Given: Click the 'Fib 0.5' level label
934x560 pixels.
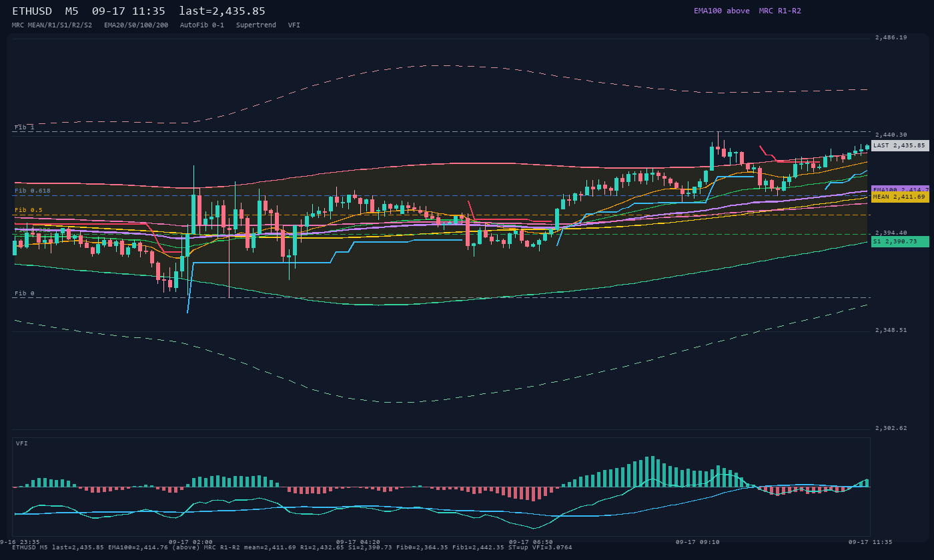Looking at the screenshot, I should (29, 210).
